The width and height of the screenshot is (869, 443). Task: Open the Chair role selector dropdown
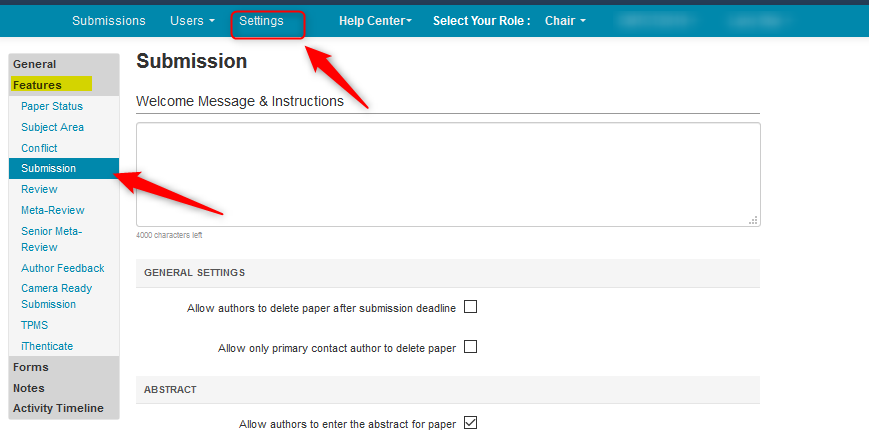click(565, 21)
